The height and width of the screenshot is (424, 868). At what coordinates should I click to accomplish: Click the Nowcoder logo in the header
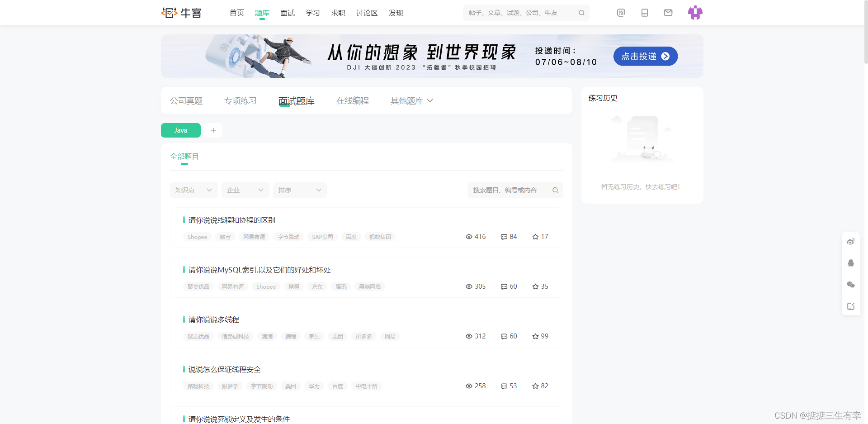(x=181, y=13)
